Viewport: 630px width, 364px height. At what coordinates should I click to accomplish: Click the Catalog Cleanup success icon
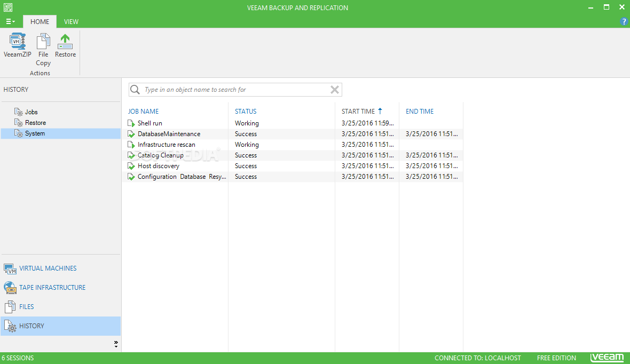pos(131,155)
